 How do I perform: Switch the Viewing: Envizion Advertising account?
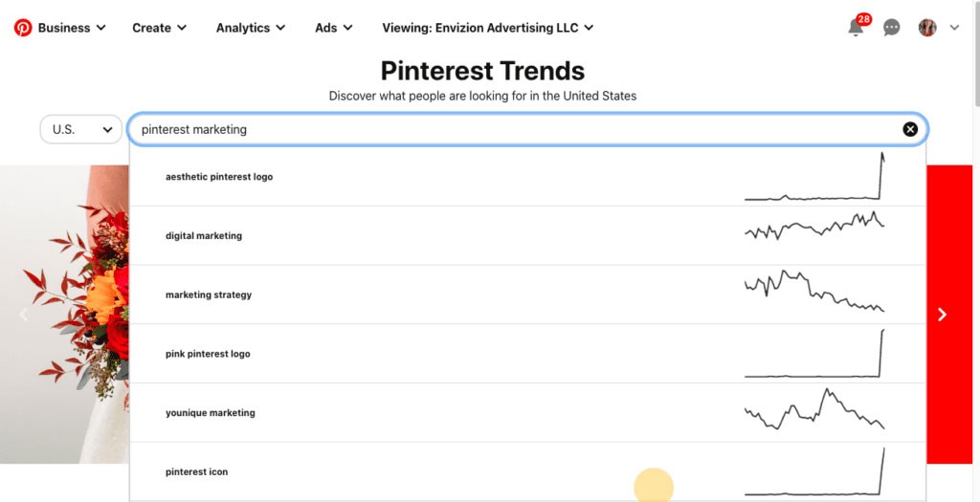[488, 28]
